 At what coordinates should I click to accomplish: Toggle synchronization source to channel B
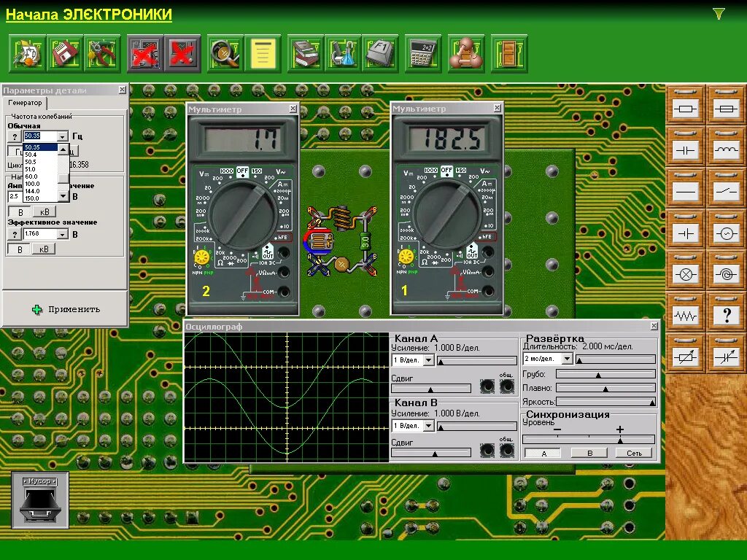click(589, 454)
